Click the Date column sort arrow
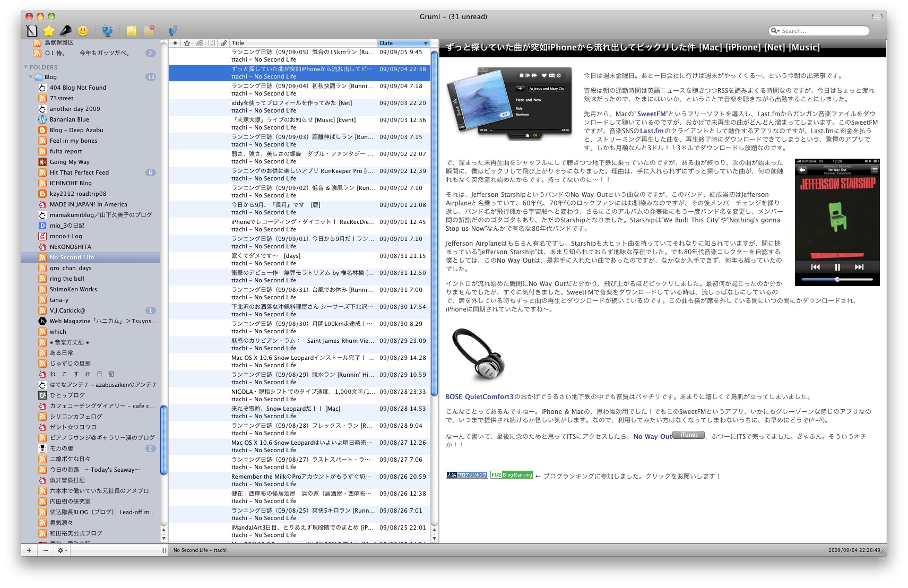 [x=426, y=43]
